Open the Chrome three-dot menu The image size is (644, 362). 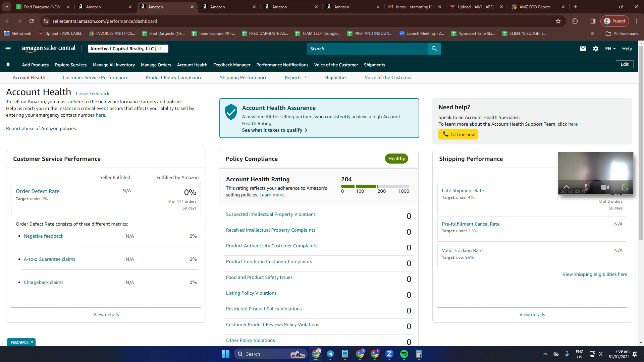(x=637, y=21)
